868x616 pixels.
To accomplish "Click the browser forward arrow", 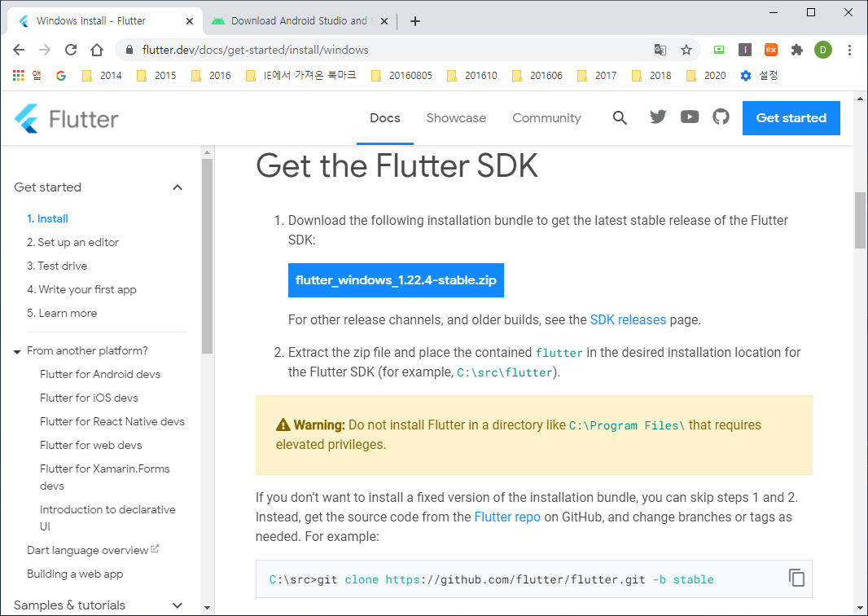I will (45, 50).
